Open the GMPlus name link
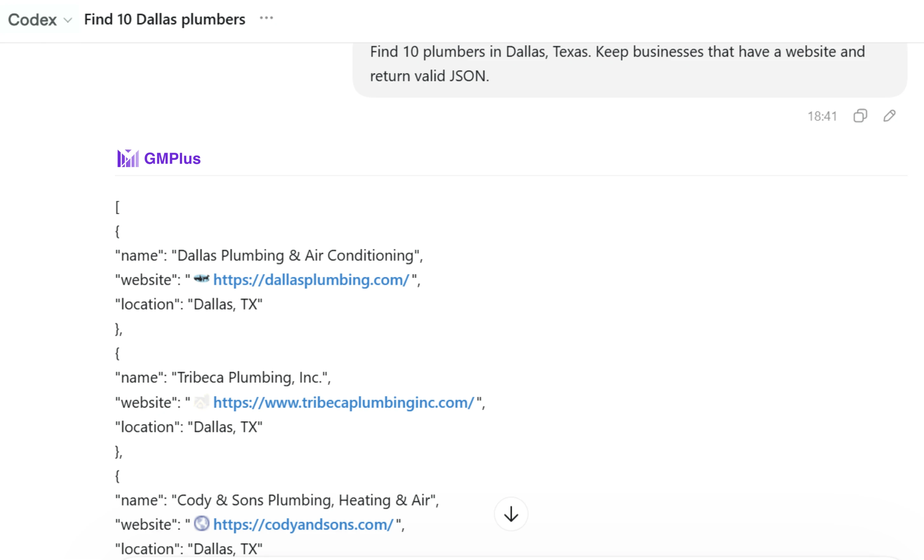Viewport: 924px width, 560px height. point(173,158)
